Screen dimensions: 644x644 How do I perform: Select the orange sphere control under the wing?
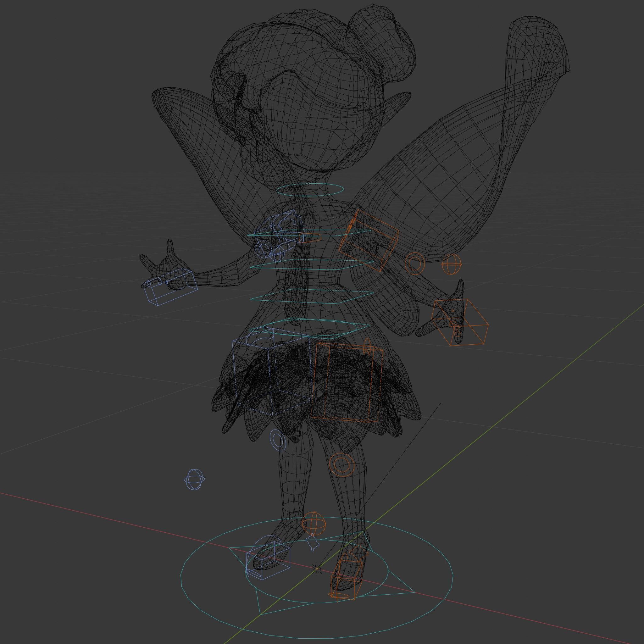pos(452,265)
